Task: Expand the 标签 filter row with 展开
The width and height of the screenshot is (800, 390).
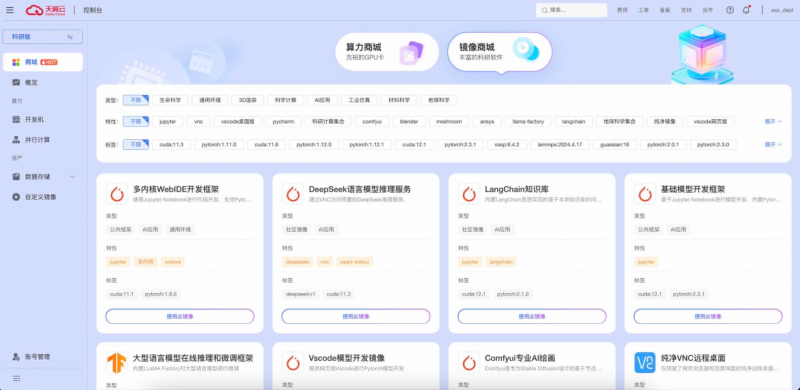Action: [x=773, y=144]
